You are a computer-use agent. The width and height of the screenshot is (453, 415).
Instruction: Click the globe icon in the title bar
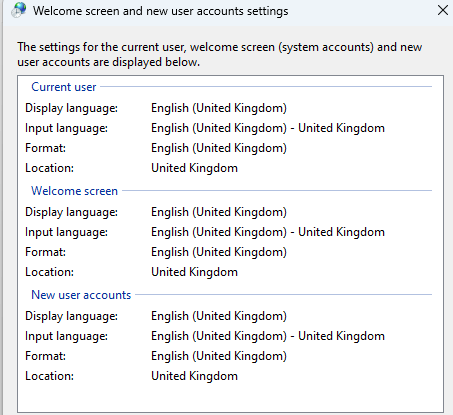coord(19,10)
